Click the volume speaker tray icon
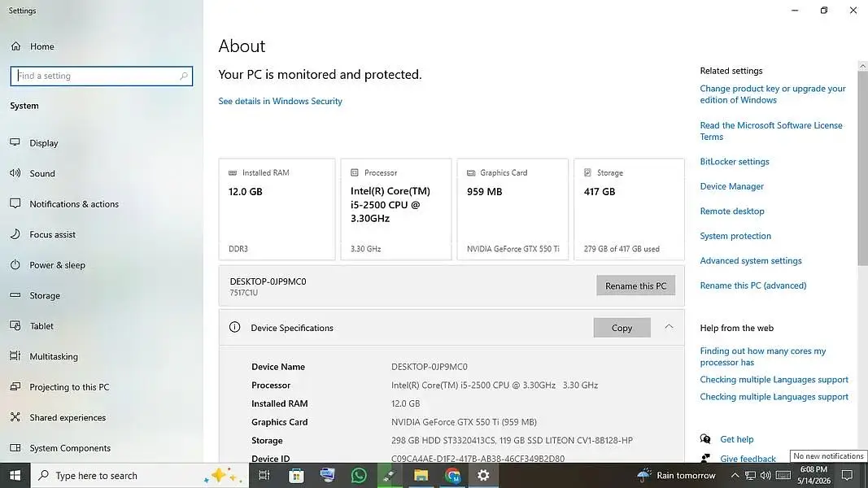Screen dimensions: 868x488 pos(765,475)
